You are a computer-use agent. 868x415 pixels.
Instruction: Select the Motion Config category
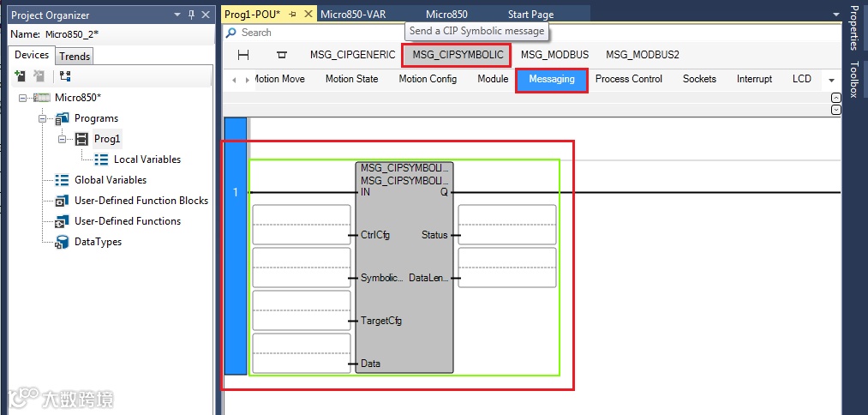pos(428,79)
